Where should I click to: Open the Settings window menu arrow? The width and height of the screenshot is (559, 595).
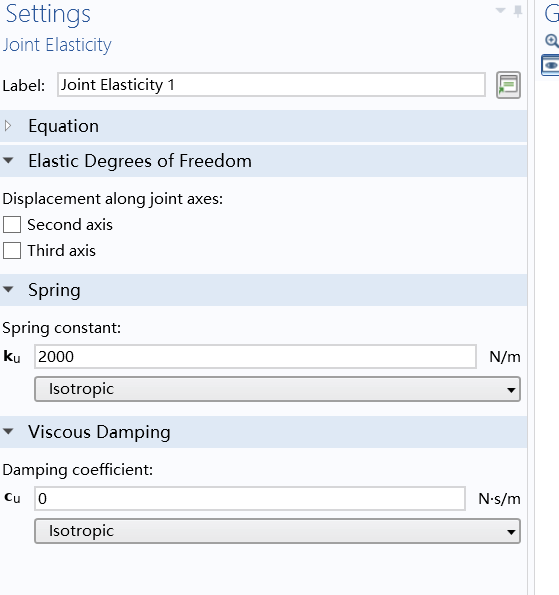pos(501,11)
